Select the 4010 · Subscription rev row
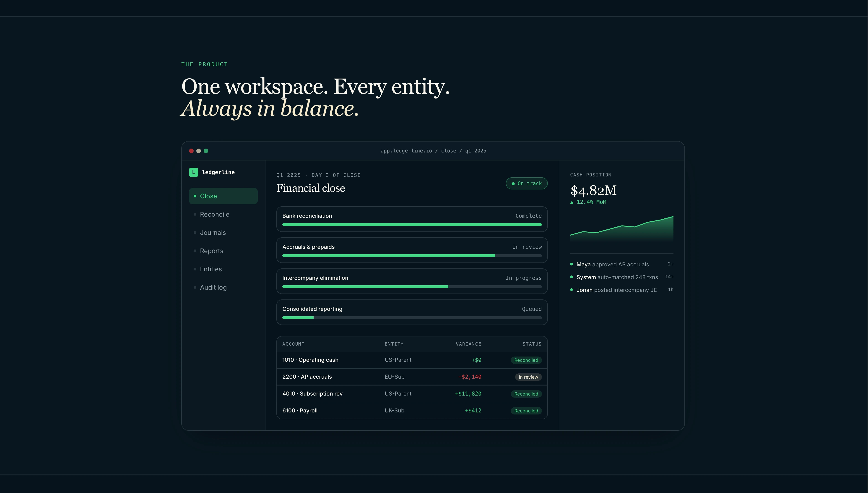The width and height of the screenshot is (868, 493). [x=412, y=394]
